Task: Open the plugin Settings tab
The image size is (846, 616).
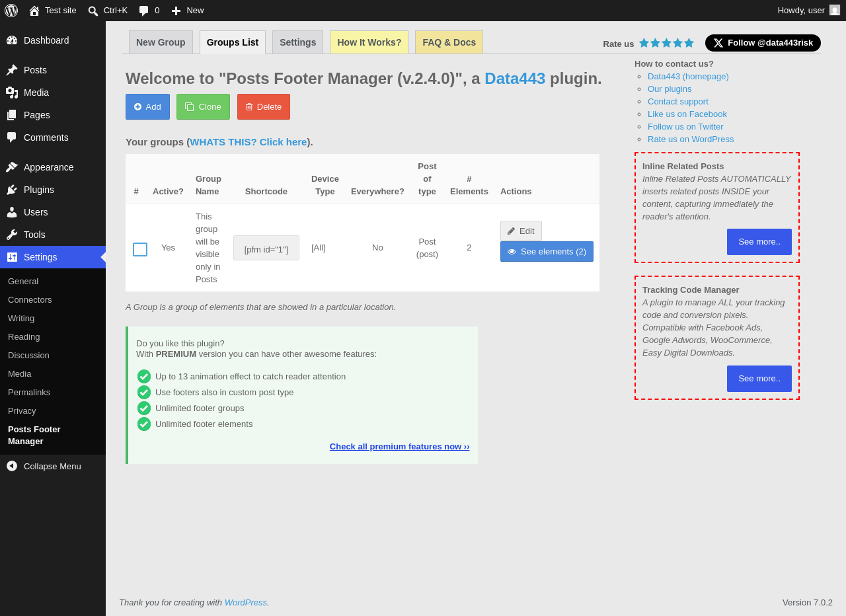Action: [297, 42]
